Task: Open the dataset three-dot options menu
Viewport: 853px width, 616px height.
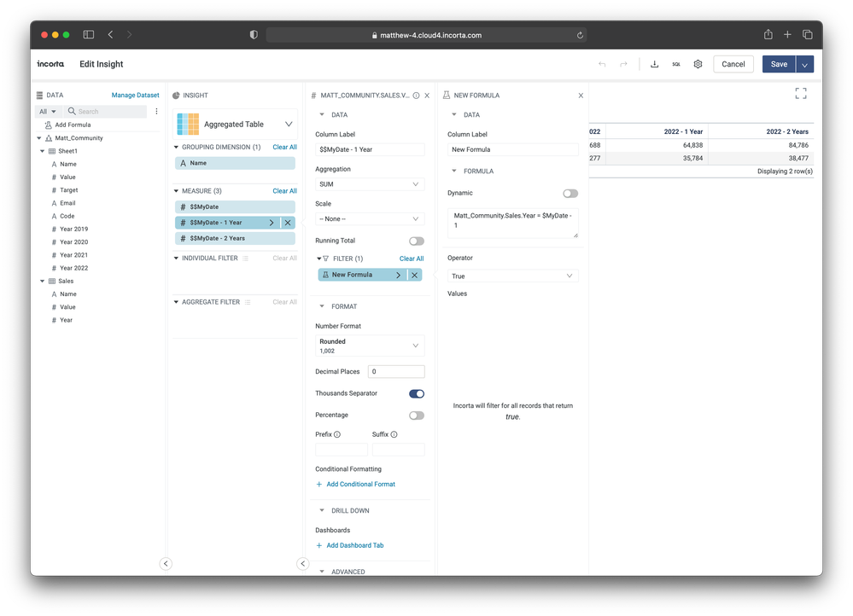Action: (156, 111)
